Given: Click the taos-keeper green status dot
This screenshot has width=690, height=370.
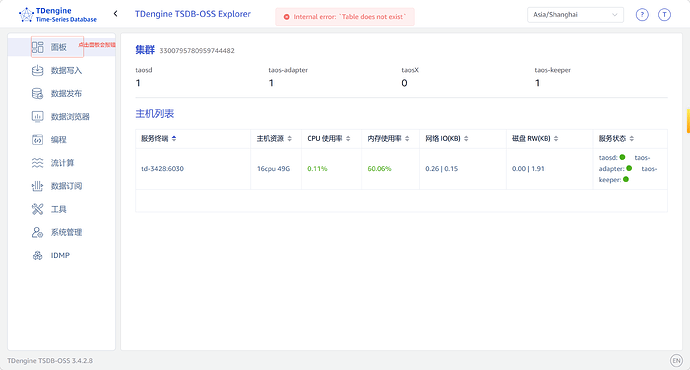Looking at the screenshot, I should tap(626, 179).
